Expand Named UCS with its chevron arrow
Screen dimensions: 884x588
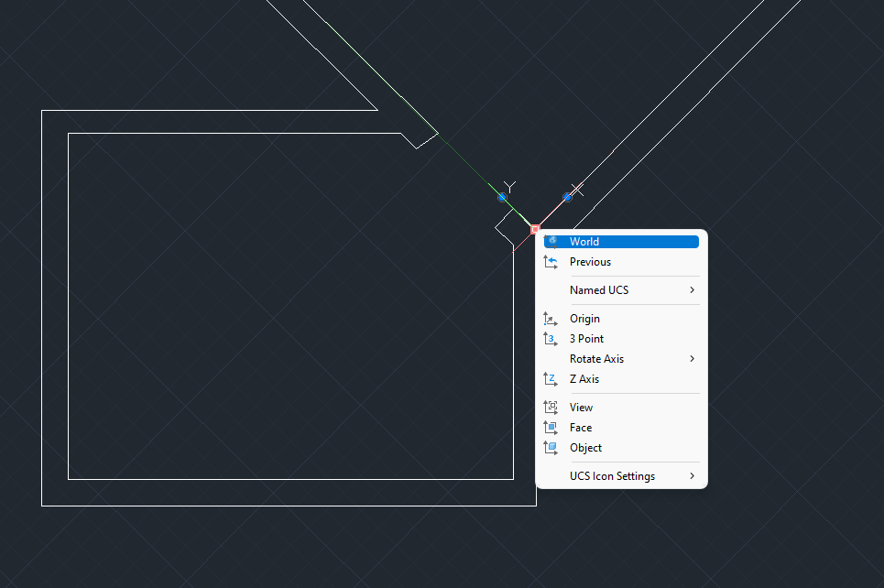(x=692, y=289)
